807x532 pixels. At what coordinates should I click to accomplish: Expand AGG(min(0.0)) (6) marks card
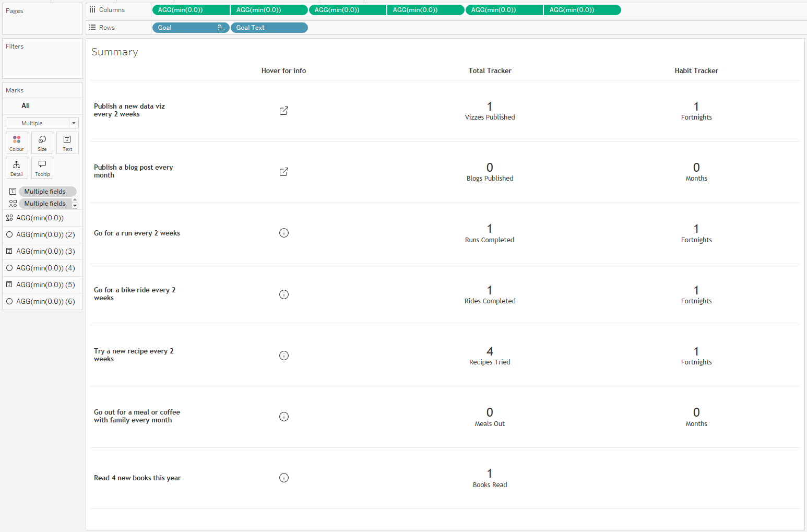pos(42,301)
